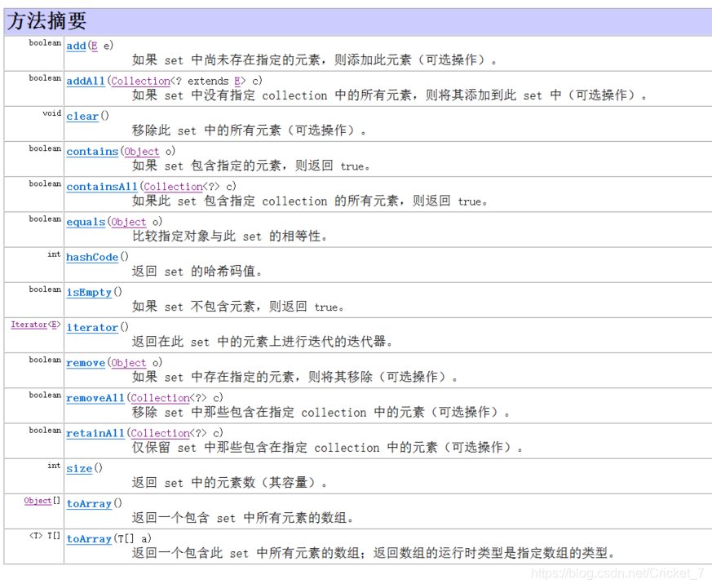The image size is (712, 588).
Task: Select text 仅保留 set 中那些包含在指定 collection 中的元素
Action: pos(285,448)
